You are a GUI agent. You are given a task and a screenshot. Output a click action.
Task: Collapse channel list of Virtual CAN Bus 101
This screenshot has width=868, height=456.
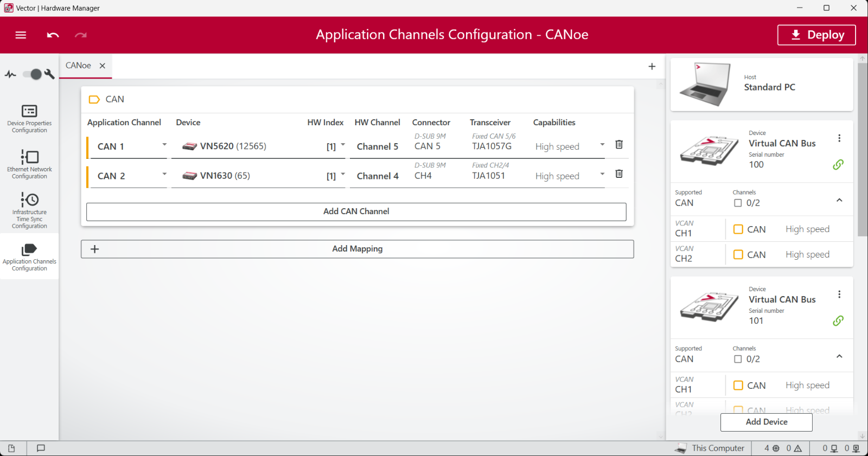point(839,356)
